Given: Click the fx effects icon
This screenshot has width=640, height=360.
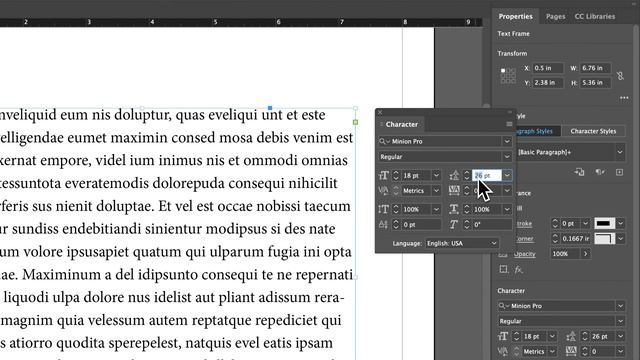Looking at the screenshot, I should click(x=518, y=269).
